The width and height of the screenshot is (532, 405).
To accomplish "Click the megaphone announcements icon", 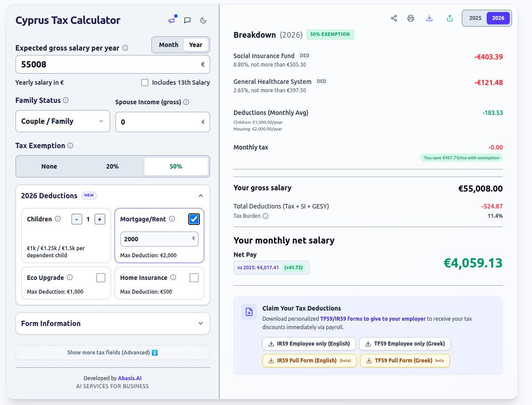I will pos(171,20).
